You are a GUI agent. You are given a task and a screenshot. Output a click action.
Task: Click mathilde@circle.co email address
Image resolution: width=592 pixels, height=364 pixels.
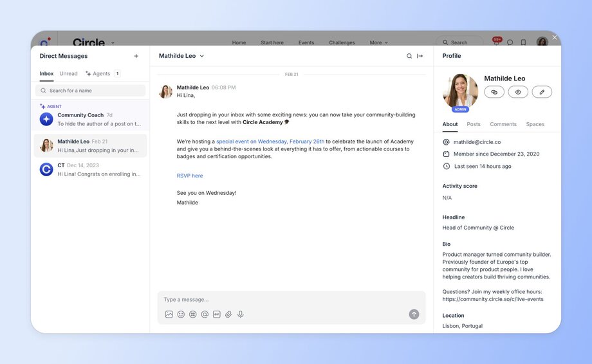point(477,142)
